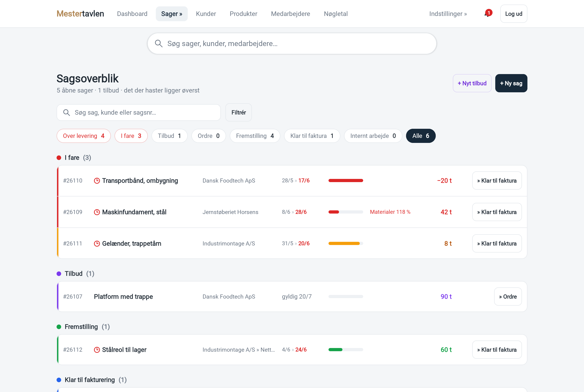Click the Materialer 118 % warning

tap(390, 212)
